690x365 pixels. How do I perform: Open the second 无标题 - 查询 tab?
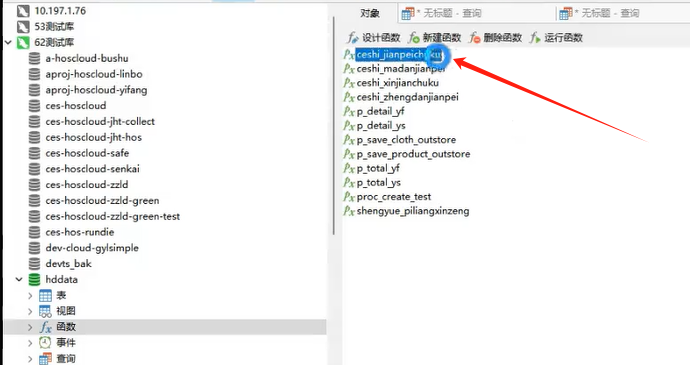pos(600,14)
